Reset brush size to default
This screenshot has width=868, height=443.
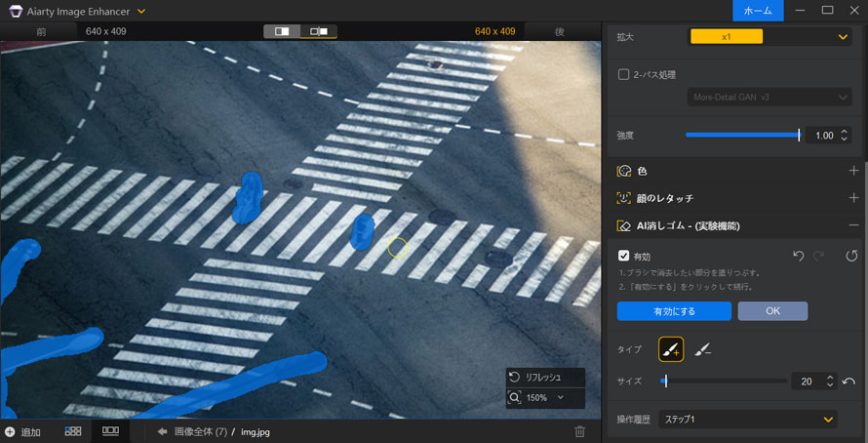pos(848,381)
